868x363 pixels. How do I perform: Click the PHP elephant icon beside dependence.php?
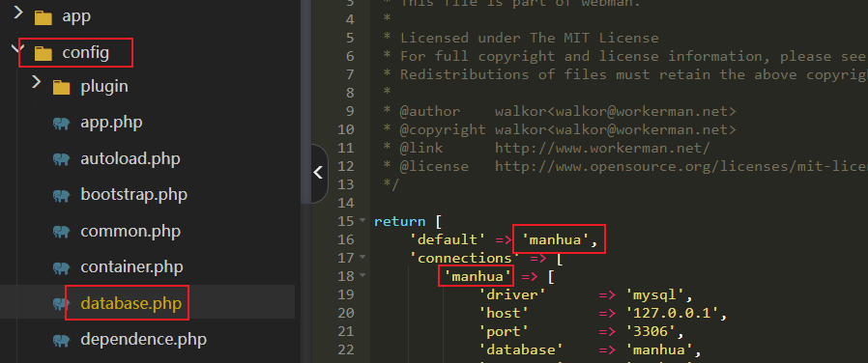tap(62, 341)
